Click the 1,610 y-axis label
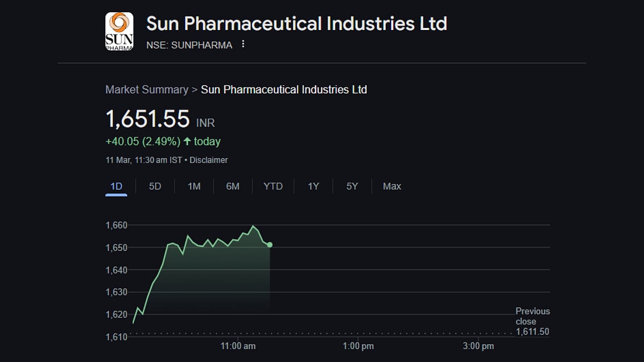This screenshot has width=644, height=362. (x=116, y=337)
